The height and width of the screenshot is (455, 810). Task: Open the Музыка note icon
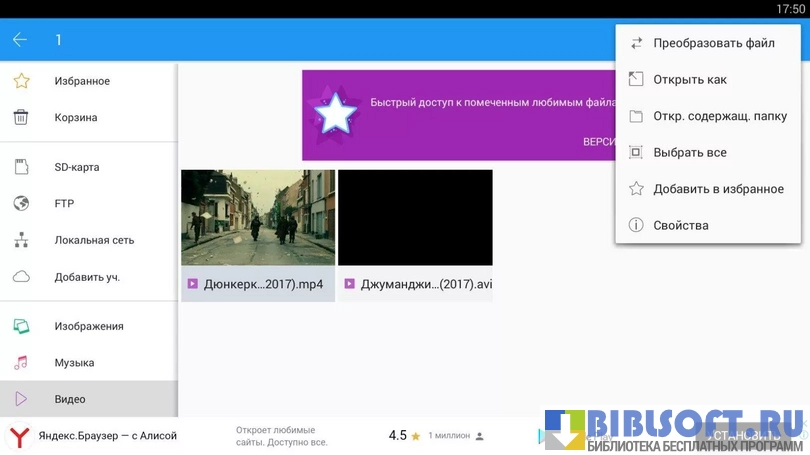(x=20, y=363)
